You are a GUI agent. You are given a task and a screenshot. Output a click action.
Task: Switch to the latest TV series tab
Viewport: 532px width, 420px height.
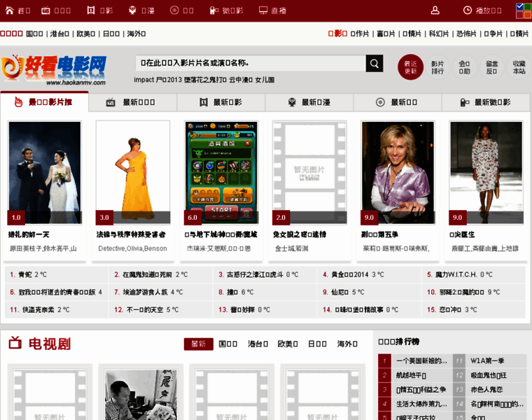click(x=132, y=102)
